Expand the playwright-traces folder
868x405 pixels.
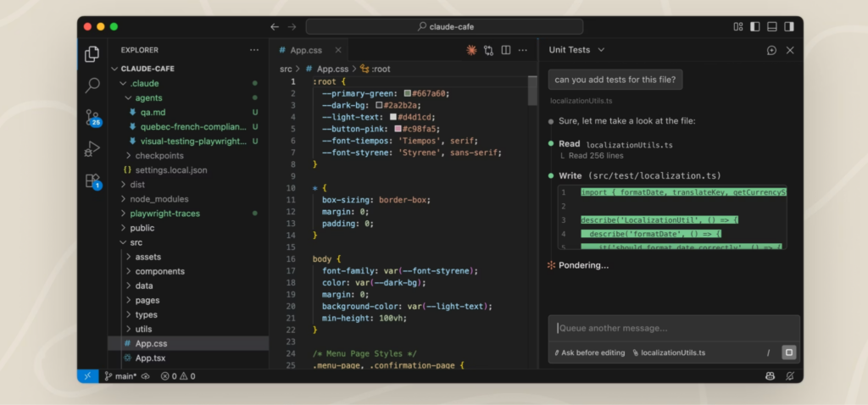click(x=164, y=213)
